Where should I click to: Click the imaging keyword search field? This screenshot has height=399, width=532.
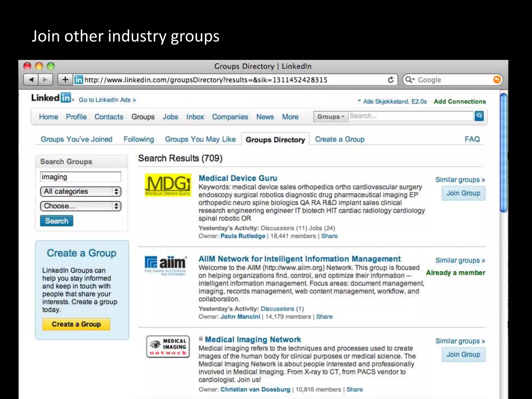pos(81,177)
